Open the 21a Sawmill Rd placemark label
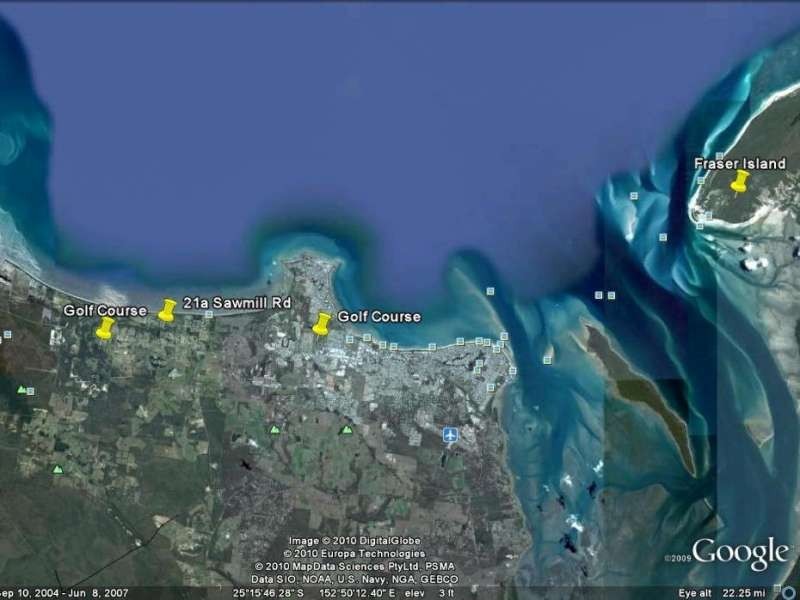This screenshot has width=800, height=600. pos(237,303)
